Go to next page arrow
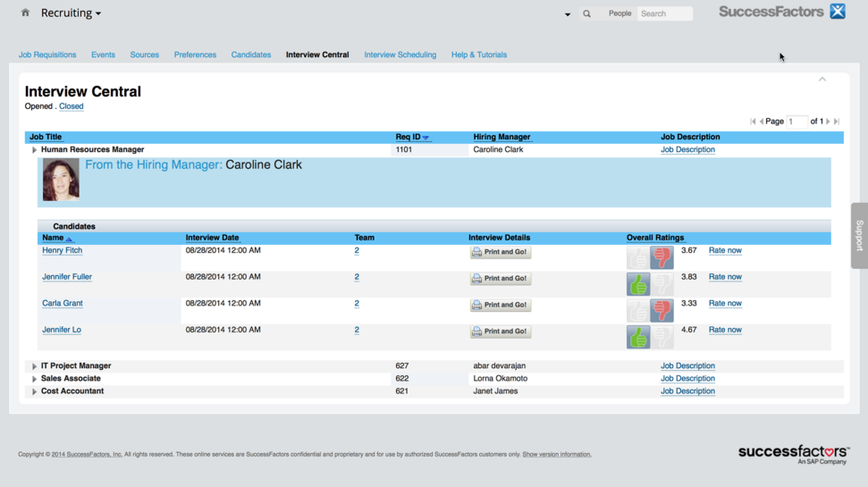The height and width of the screenshot is (487, 868). click(x=828, y=122)
